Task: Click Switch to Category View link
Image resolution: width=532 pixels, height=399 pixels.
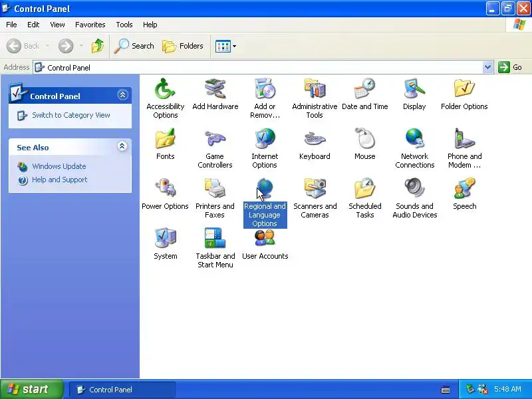Action: 71,115
